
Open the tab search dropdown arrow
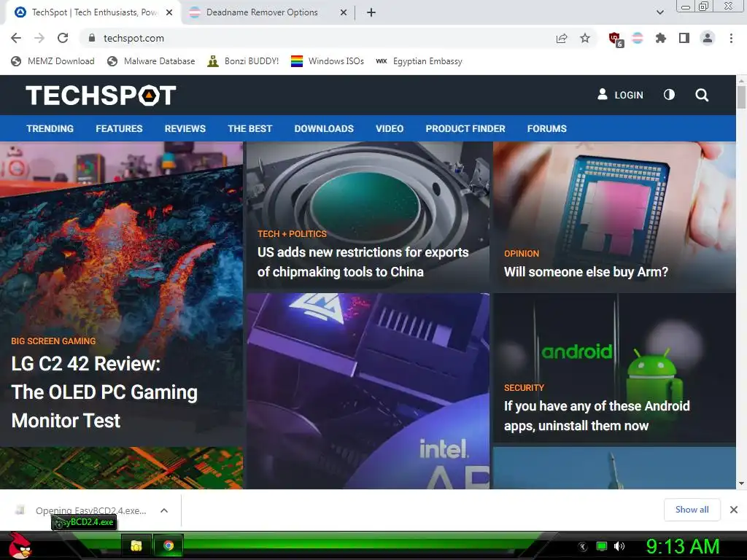coord(659,12)
